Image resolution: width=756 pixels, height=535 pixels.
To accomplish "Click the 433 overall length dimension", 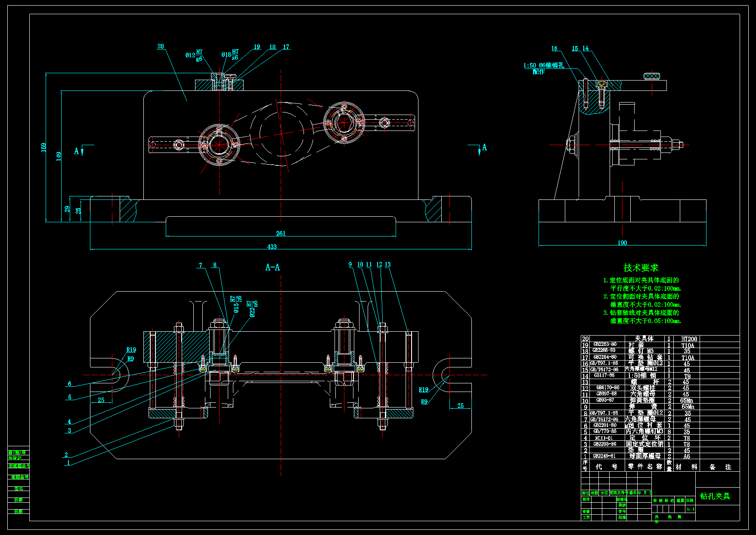I will click(x=272, y=247).
